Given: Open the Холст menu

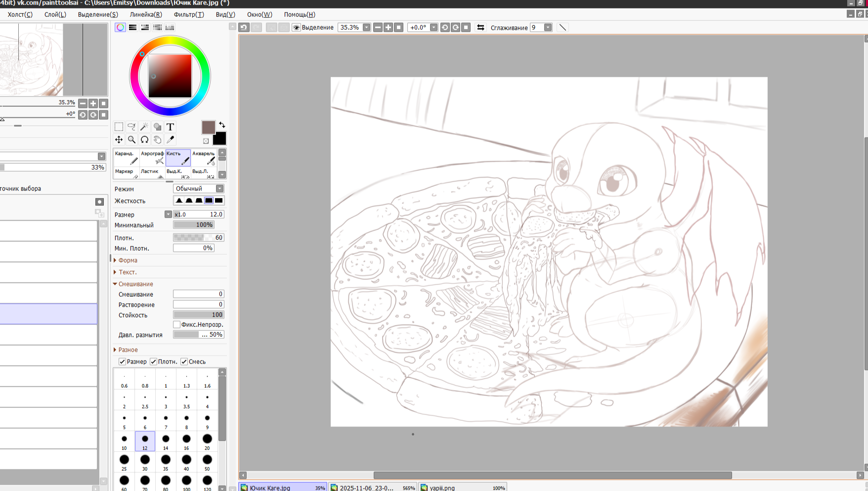Looking at the screenshot, I should (x=20, y=14).
